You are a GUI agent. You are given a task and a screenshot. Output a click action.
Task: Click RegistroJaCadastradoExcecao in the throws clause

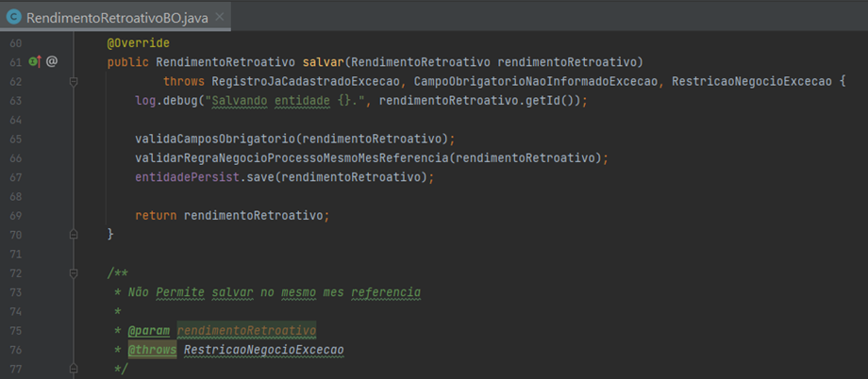(x=306, y=82)
